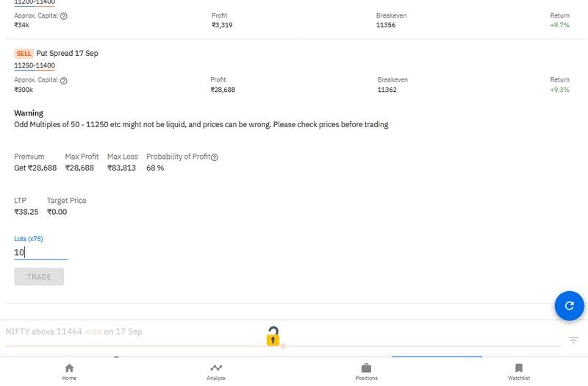The image size is (588, 386).
Task: Click help icon next to ₹34k Approx. Capital
Action: (x=63, y=16)
